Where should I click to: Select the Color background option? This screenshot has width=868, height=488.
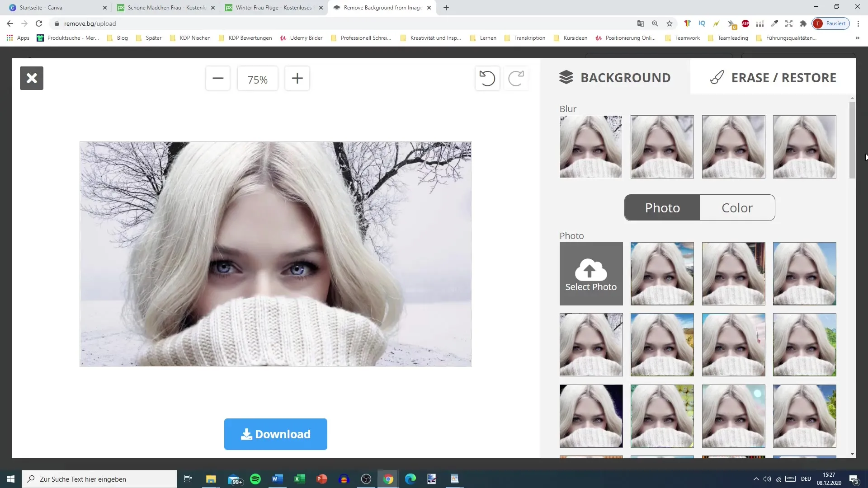[x=737, y=208]
